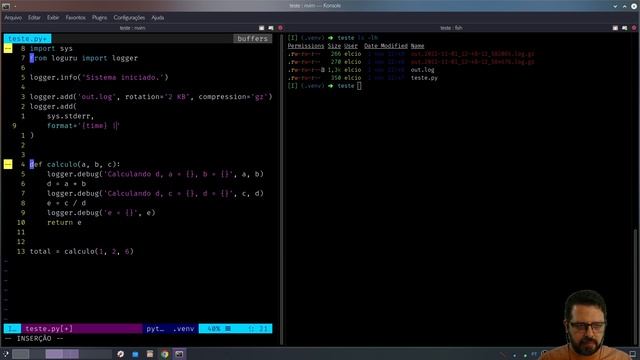The height and width of the screenshot is (360, 640).
Task: Click the 'from loguru import logger' line
Action: [84, 58]
